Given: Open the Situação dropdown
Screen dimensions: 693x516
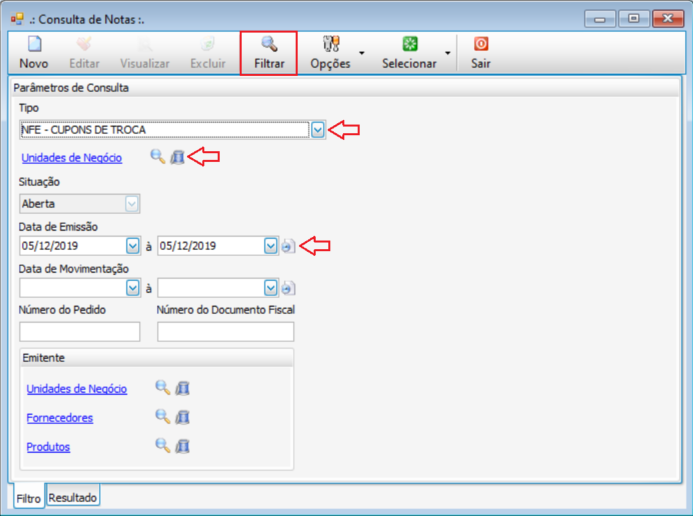Looking at the screenshot, I should click(132, 204).
